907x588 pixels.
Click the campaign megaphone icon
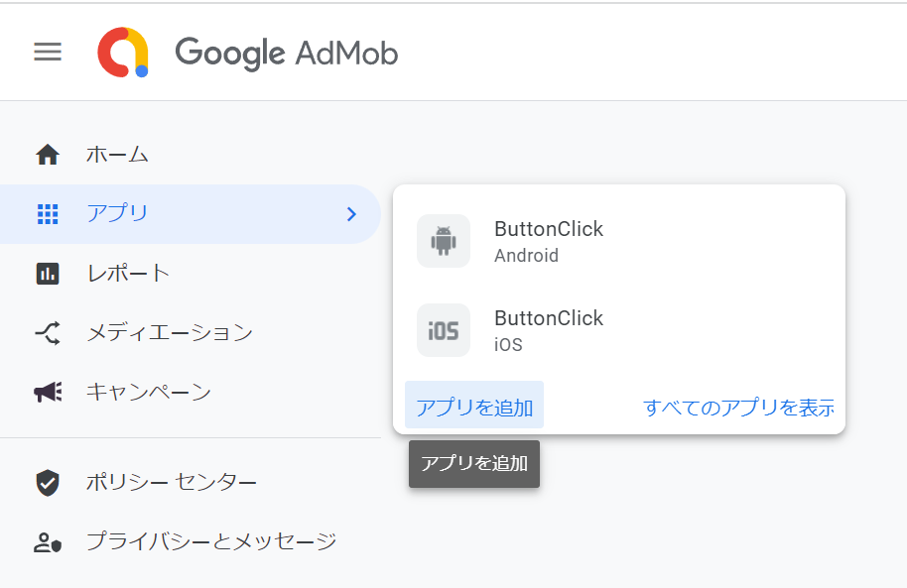coord(48,392)
